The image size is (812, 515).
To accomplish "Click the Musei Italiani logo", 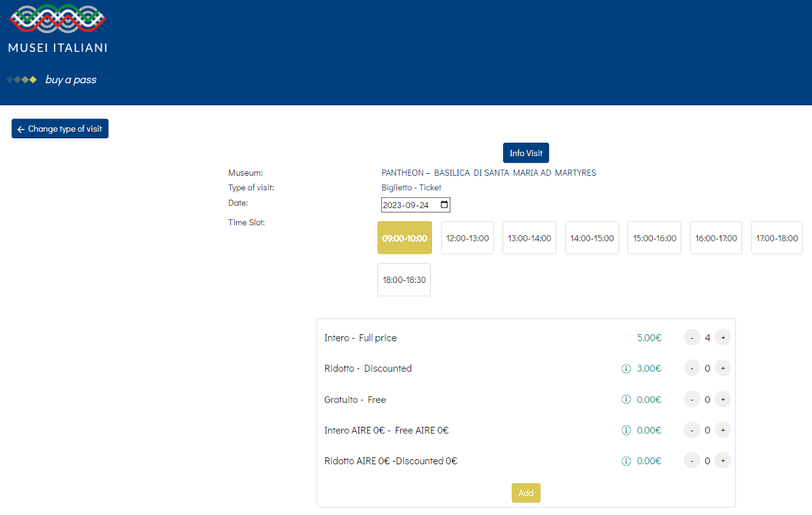I will click(57, 28).
